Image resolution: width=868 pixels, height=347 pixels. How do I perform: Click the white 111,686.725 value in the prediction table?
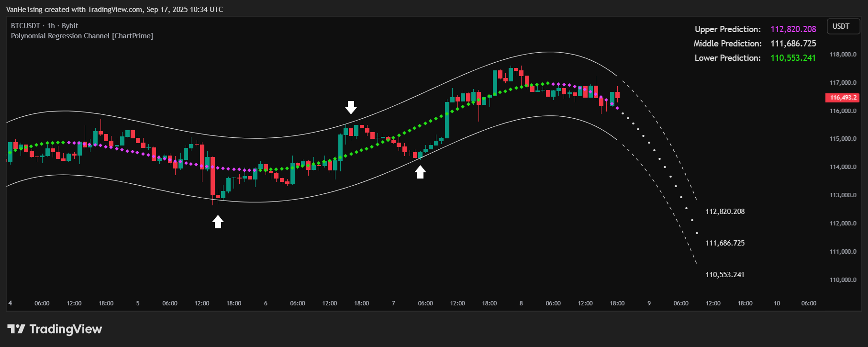(793, 44)
